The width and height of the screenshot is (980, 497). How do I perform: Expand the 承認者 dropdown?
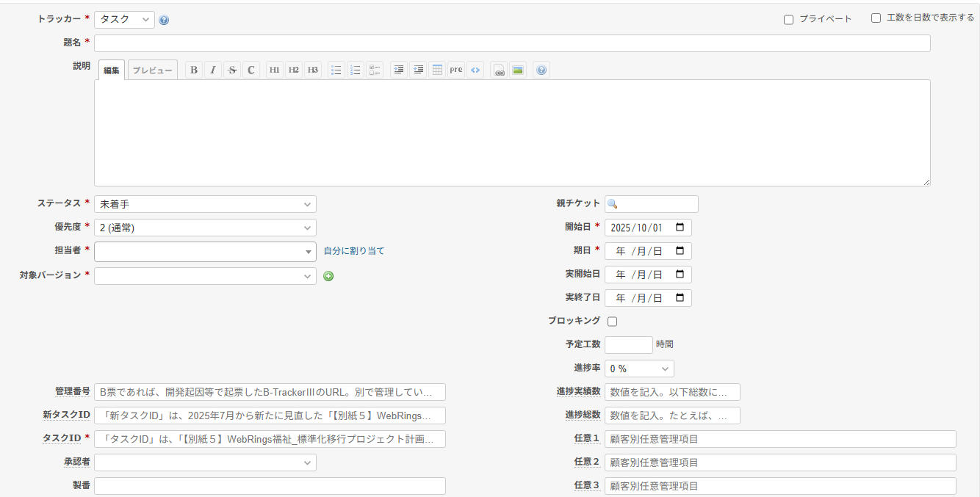coord(205,462)
